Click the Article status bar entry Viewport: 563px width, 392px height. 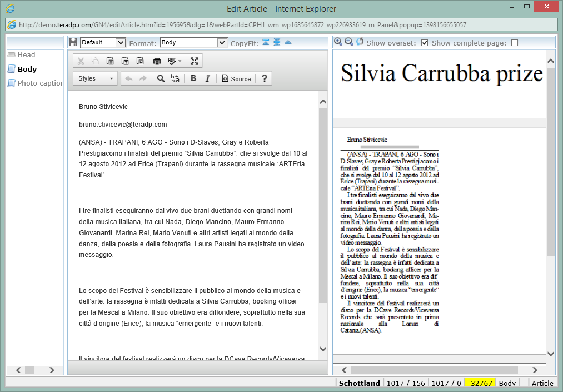[542, 383]
